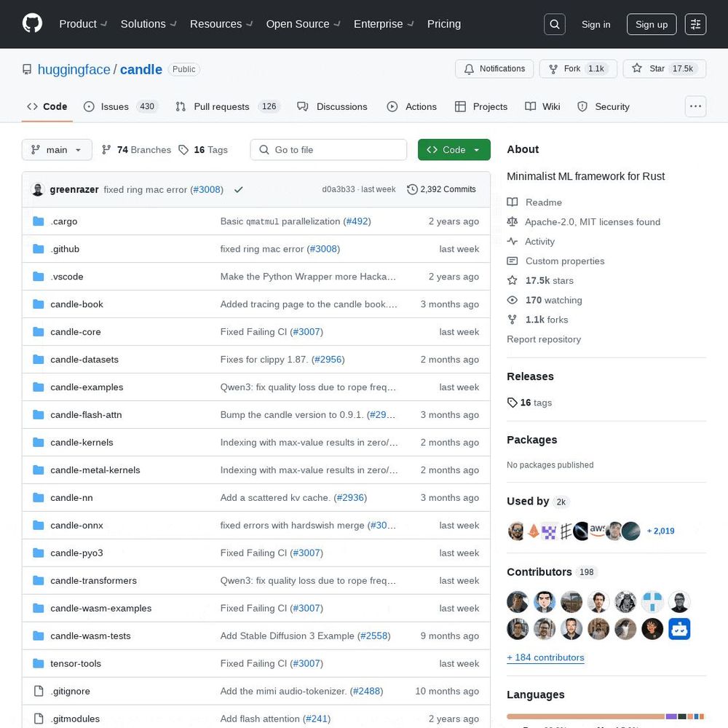Open the GitHub home logo
The image size is (728, 728).
[x=32, y=23]
